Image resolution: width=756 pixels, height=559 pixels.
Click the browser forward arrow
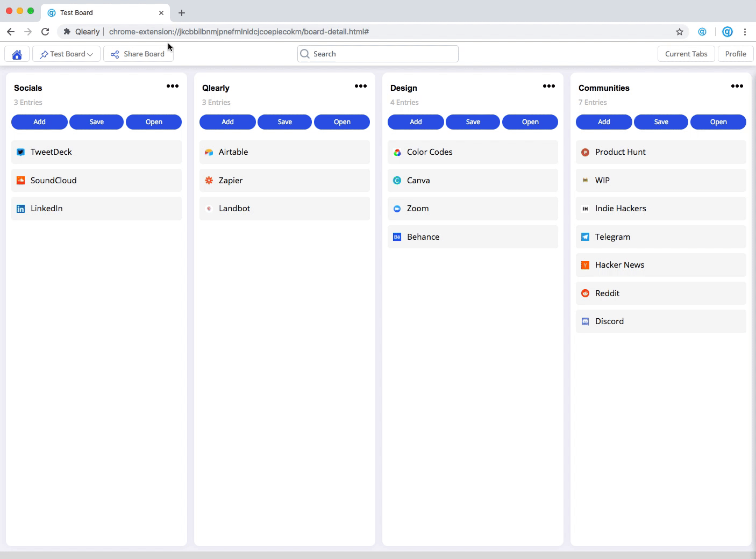tap(28, 32)
